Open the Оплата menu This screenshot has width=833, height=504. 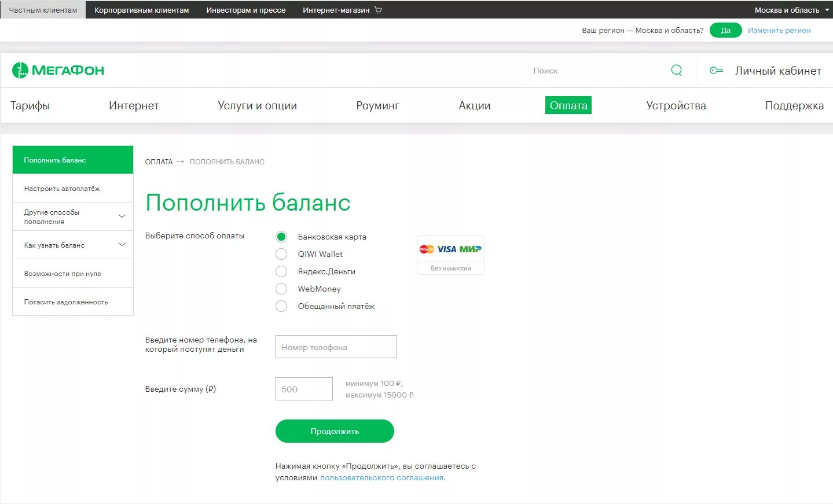[568, 105]
